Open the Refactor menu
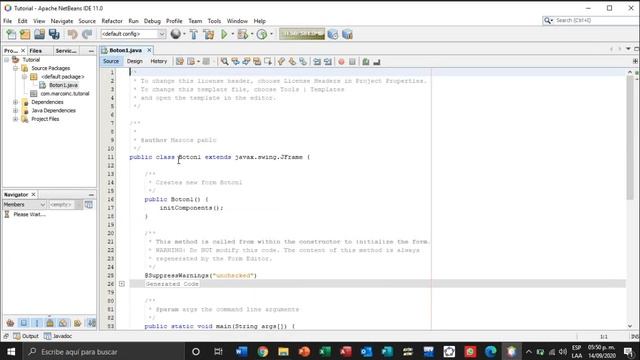This screenshot has height=360, width=640. (112, 21)
